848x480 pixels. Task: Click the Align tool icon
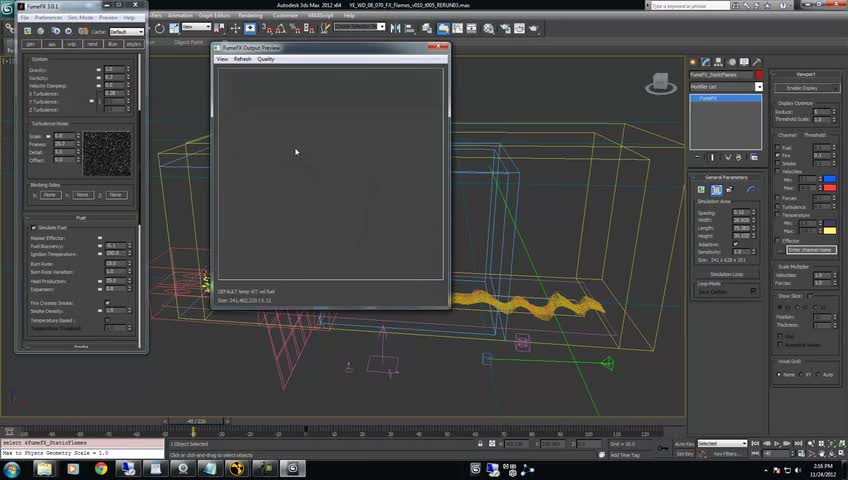409,28
